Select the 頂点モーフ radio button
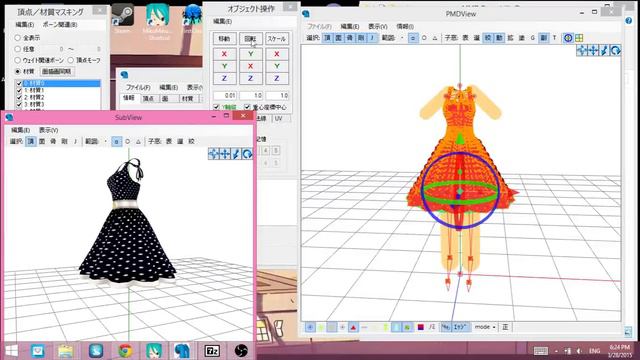Screen dimensions: 640x360 (71, 60)
